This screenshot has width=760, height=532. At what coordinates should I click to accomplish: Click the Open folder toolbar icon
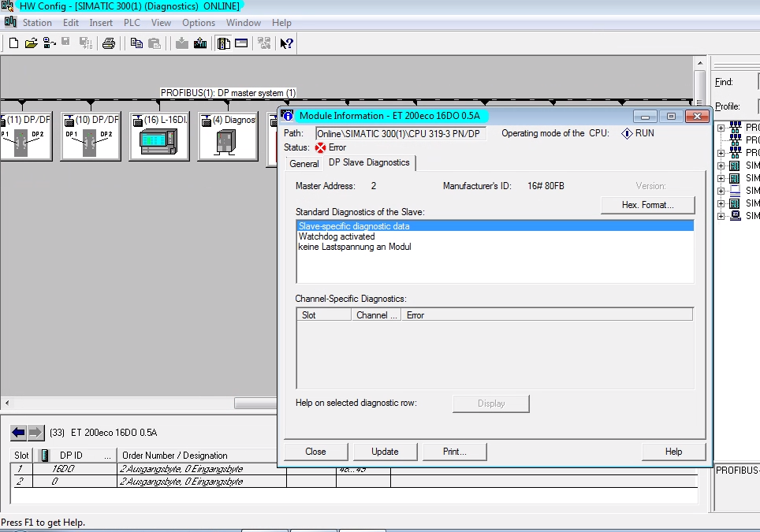[x=31, y=43]
